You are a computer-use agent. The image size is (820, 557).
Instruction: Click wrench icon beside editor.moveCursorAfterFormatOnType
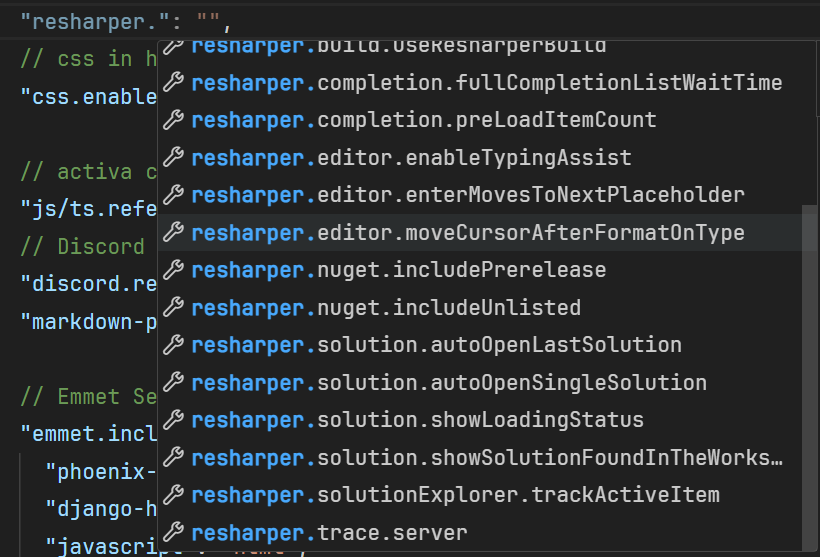pos(173,232)
